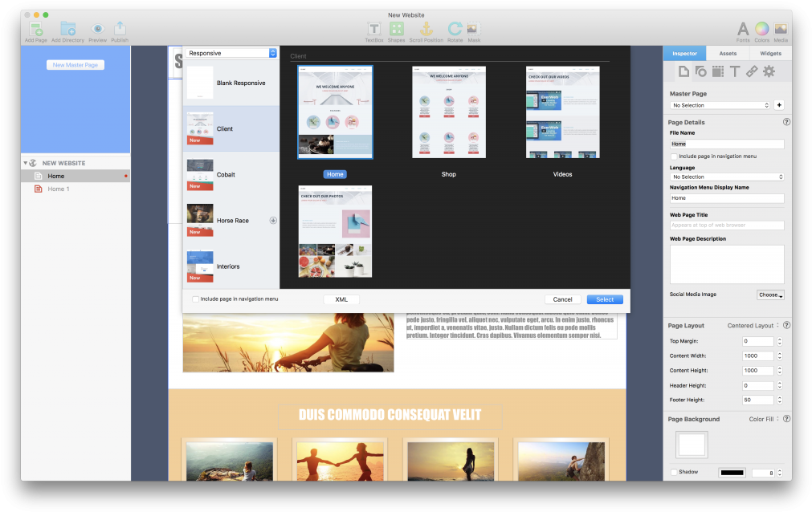Screen dimensions: 812x512
Task: Switch to the Assets tab
Action: [728, 53]
